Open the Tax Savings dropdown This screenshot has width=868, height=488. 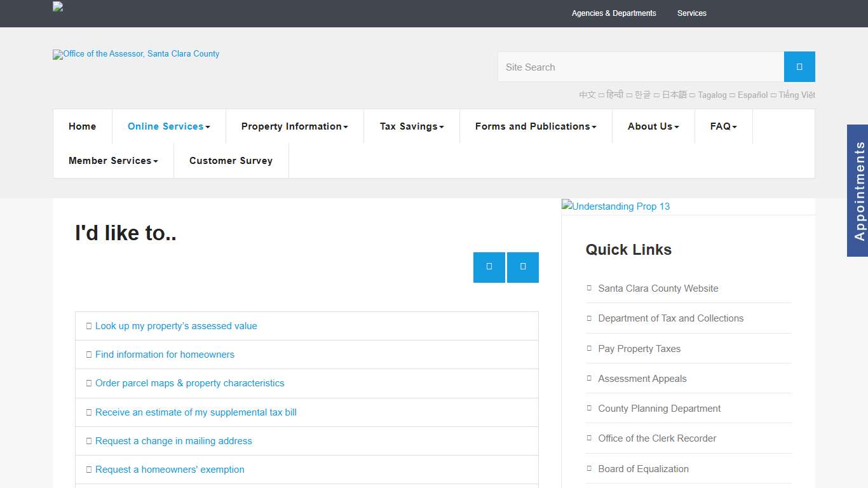pos(411,126)
